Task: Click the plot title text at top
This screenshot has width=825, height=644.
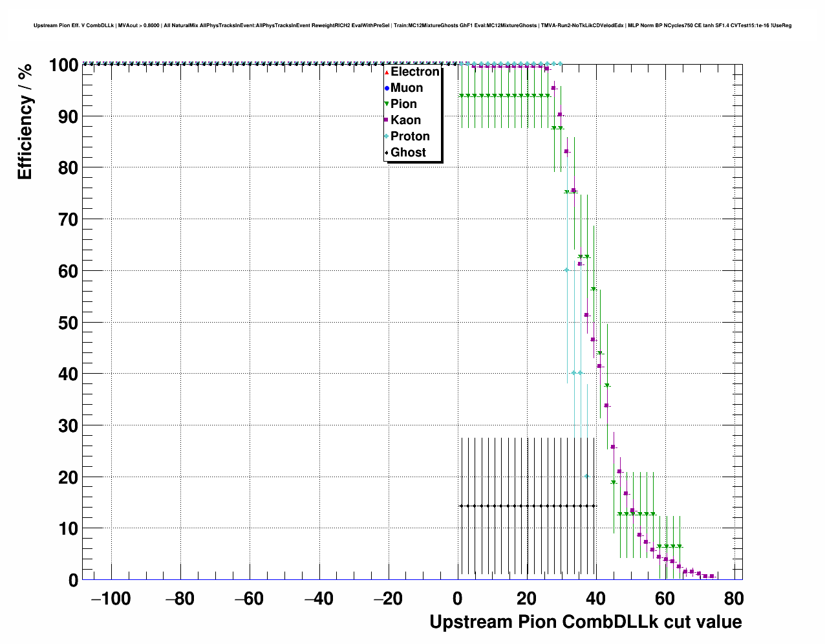Action: pyautogui.click(x=412, y=25)
